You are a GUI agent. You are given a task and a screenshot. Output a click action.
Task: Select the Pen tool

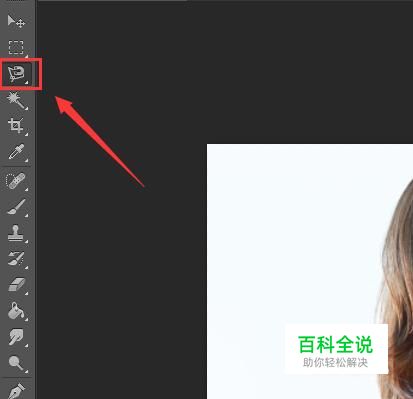click(x=16, y=391)
